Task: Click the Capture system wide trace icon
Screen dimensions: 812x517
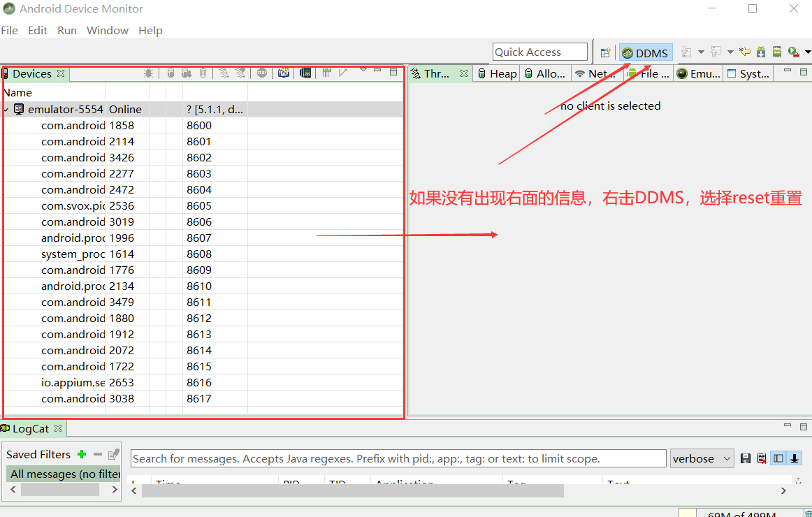Action: coord(326,73)
